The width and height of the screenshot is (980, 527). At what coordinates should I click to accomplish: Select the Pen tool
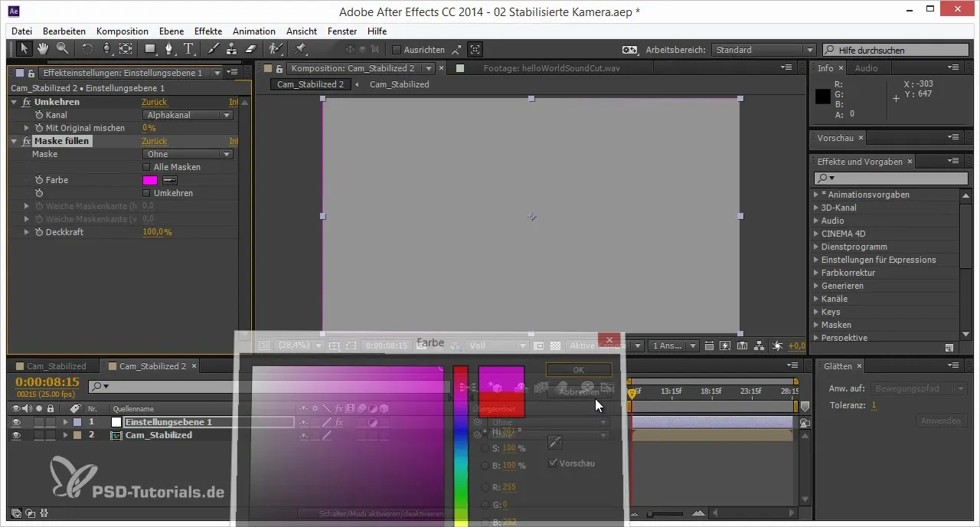[x=168, y=49]
